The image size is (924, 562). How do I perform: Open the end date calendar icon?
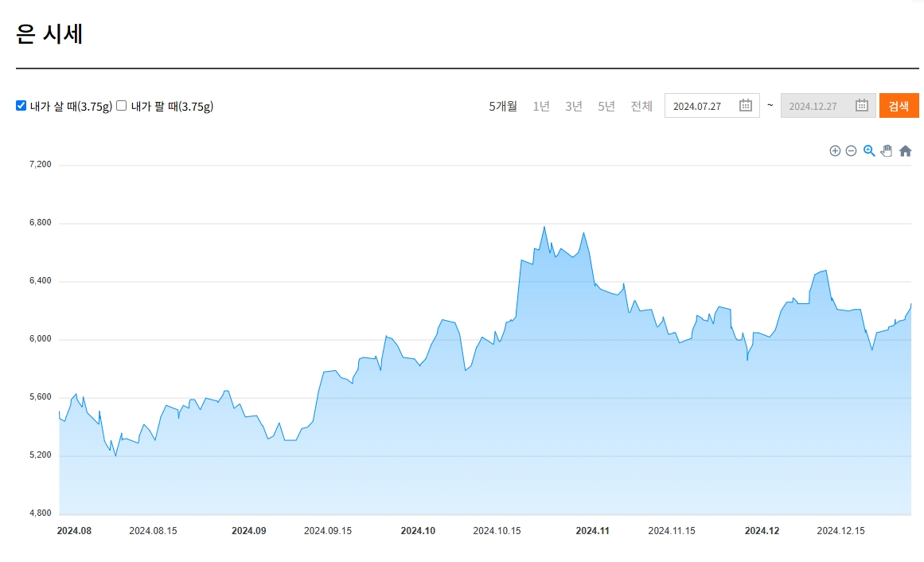(862, 106)
